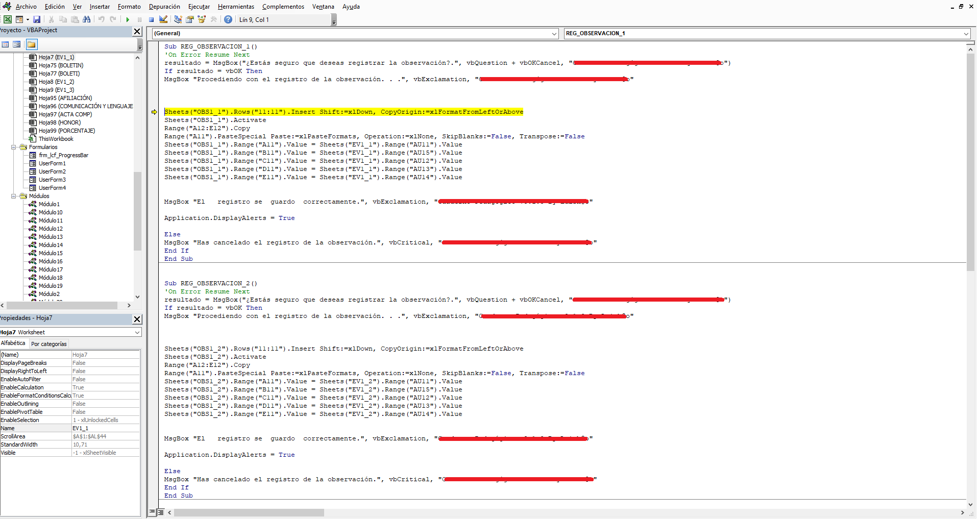The width and height of the screenshot is (980, 519).
Task: Switch to Excel with the View Microsoft Excel icon
Action: point(8,19)
